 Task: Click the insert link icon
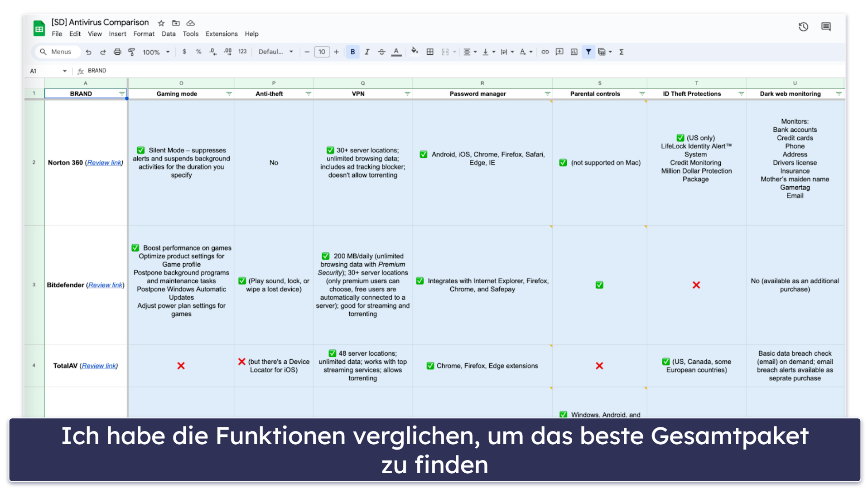[x=545, y=52]
